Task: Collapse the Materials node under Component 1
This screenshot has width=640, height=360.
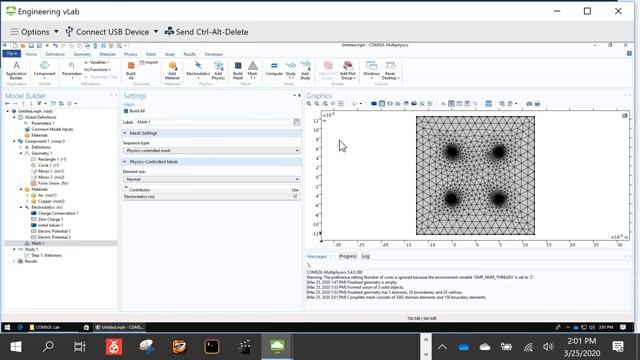Action: pyautogui.click(x=21, y=189)
